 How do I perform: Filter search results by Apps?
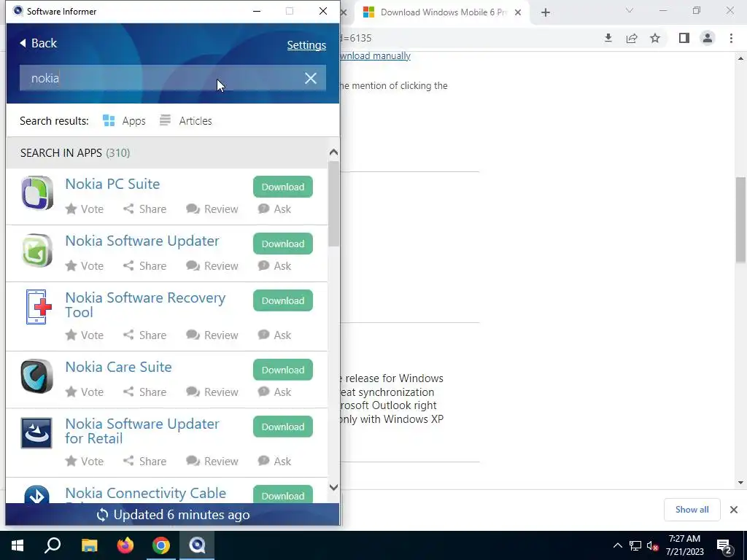[x=124, y=121]
